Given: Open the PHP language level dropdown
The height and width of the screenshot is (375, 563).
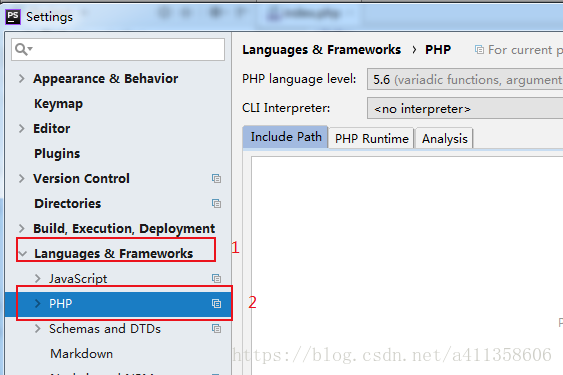Looking at the screenshot, I should [x=465, y=79].
